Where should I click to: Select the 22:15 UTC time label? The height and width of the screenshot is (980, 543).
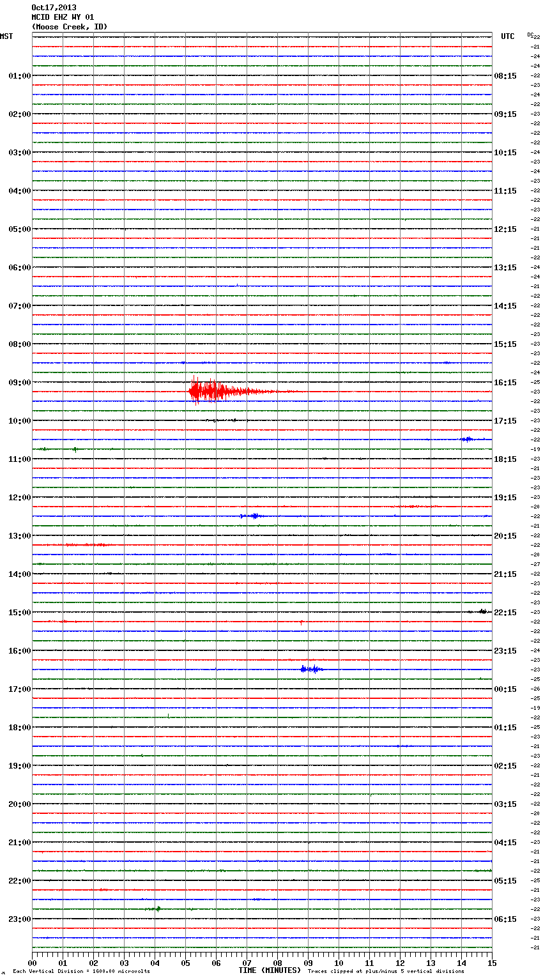[505, 613]
